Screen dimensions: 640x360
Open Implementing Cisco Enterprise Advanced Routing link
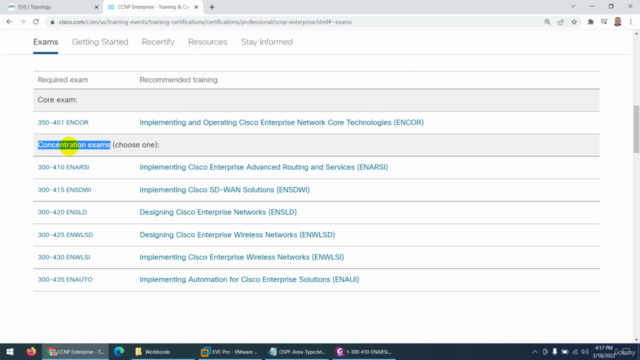(264, 167)
